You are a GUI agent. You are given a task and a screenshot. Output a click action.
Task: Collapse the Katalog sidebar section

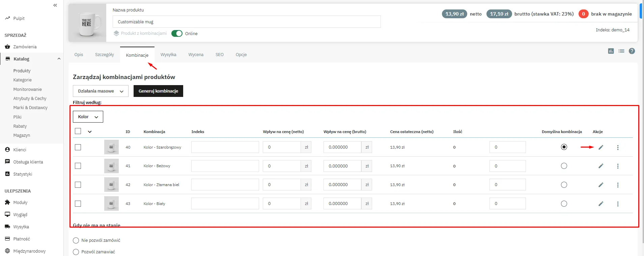pyautogui.click(x=59, y=59)
